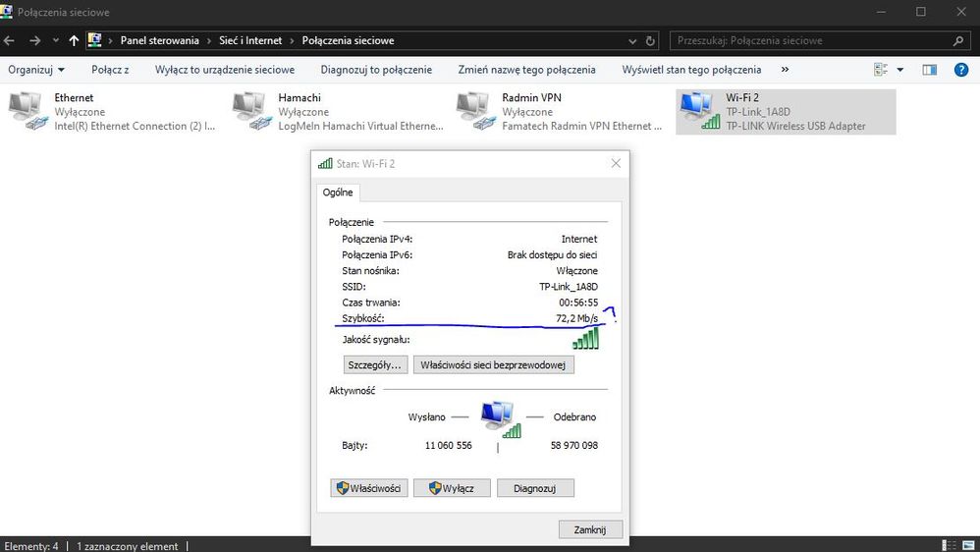Image resolution: width=980 pixels, height=552 pixels.
Task: Switch to large icons view in status bar
Action: [x=968, y=545]
